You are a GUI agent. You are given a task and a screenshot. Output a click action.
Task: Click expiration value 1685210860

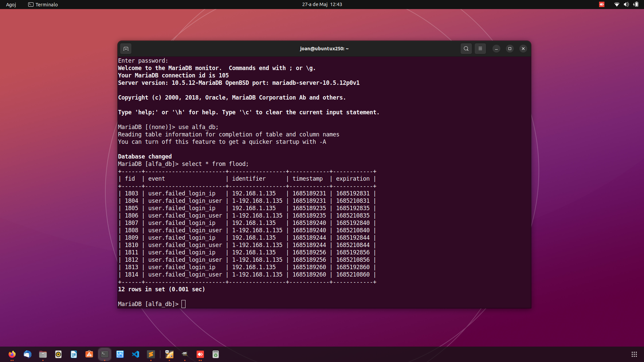click(353, 275)
